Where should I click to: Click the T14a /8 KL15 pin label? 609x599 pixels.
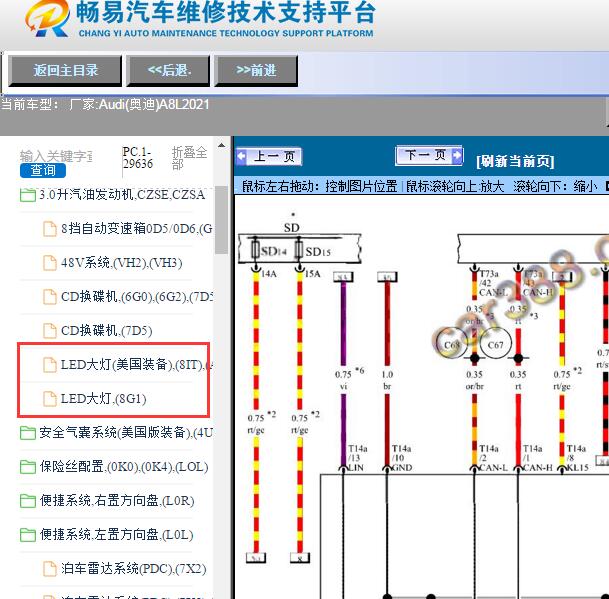coord(577,458)
